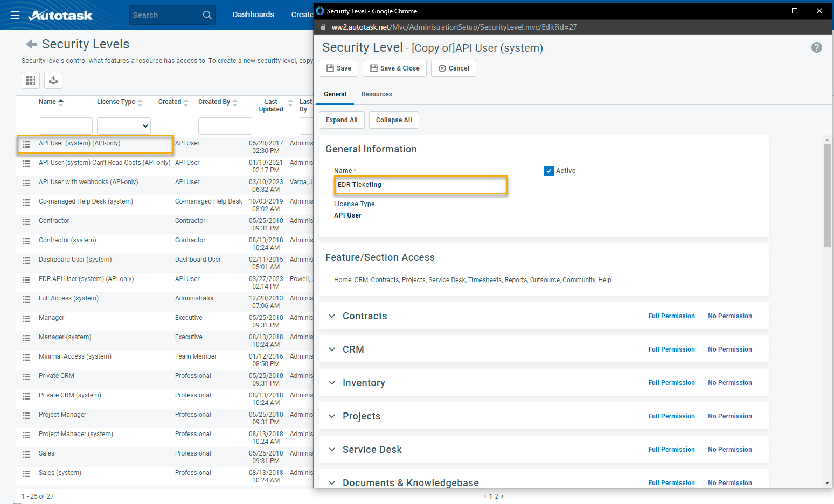Switch to the Resources tab
834x504 pixels.
pos(377,94)
